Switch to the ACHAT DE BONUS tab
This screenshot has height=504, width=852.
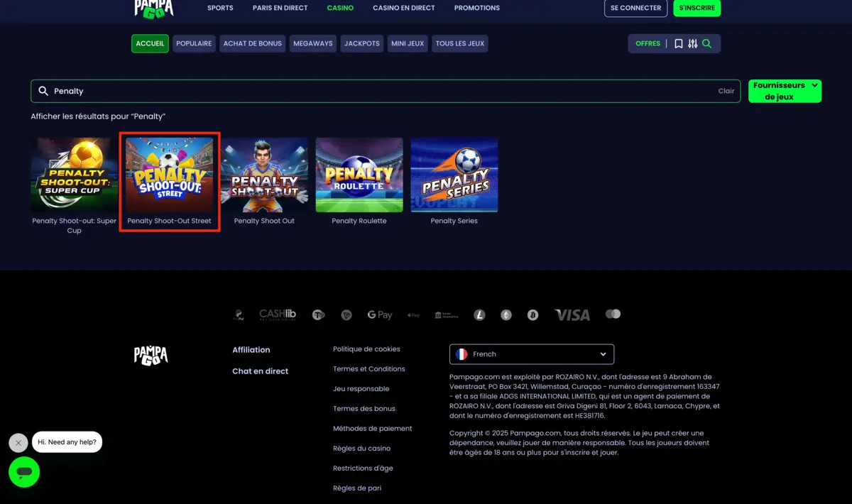[x=253, y=43]
